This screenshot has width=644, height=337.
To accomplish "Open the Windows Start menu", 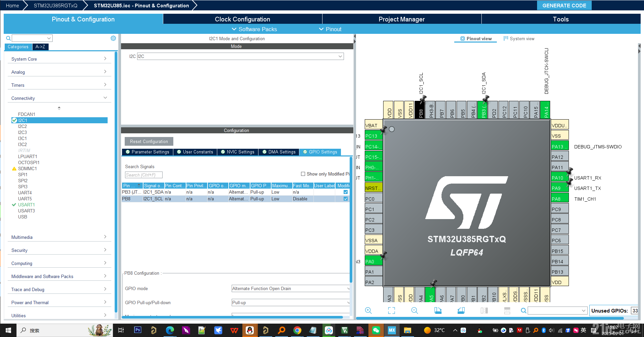I will pyautogui.click(x=8, y=330).
